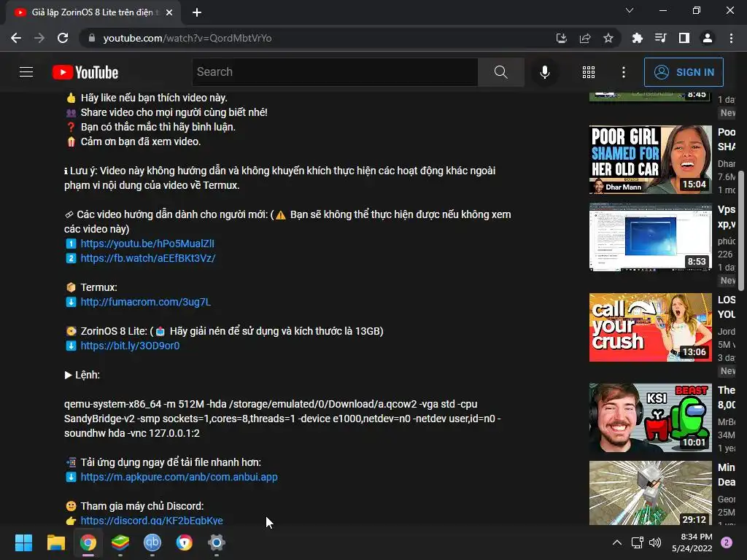Share this page icon in address bar
The width and height of the screenshot is (747, 560).
[x=585, y=38]
